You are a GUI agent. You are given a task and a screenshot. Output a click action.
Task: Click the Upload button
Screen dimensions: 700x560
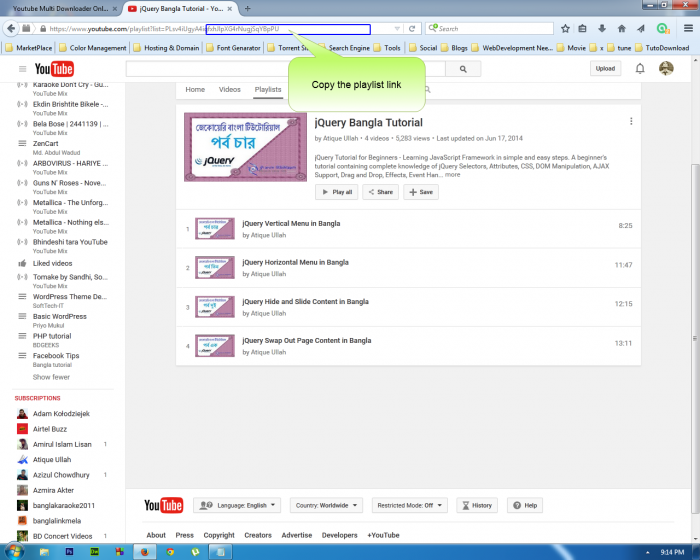tap(605, 68)
